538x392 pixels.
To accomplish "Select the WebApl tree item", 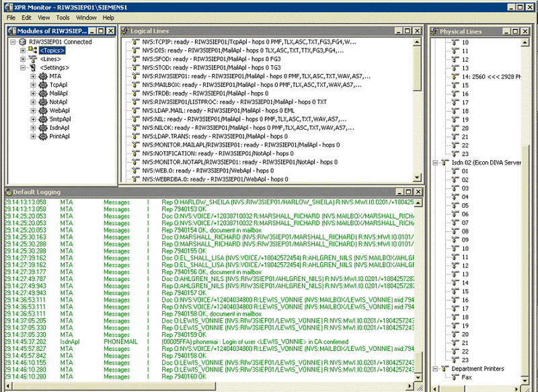I will (x=59, y=110).
